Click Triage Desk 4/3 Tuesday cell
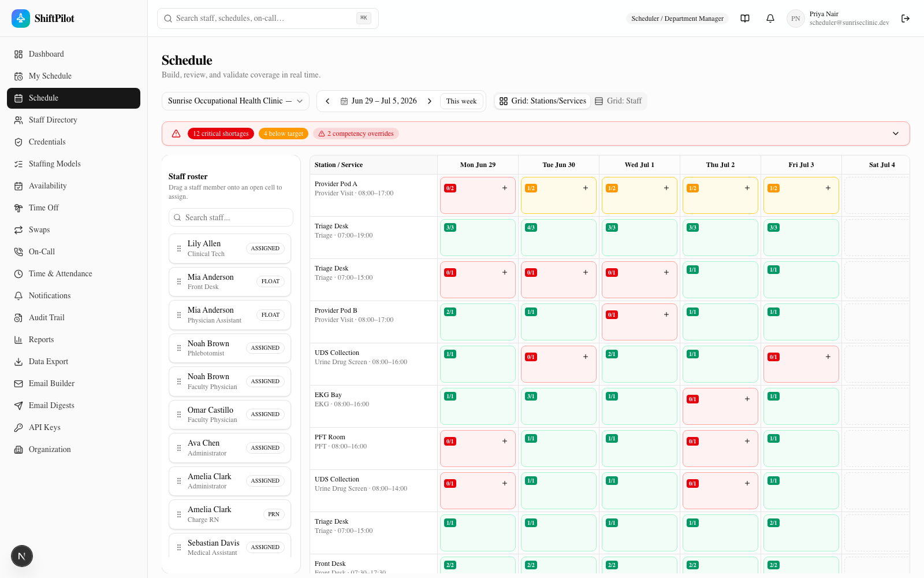Screen dimensions: 924x578 pos(559,238)
